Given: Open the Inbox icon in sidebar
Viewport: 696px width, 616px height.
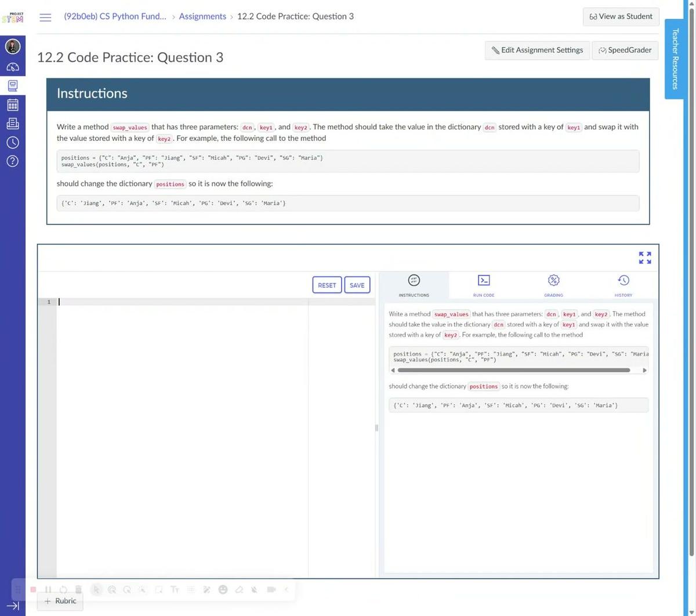Looking at the screenshot, I should 13,124.
